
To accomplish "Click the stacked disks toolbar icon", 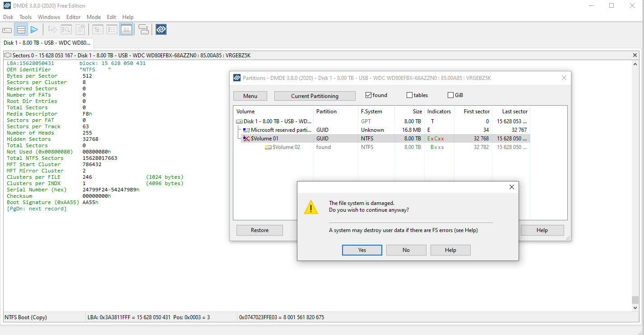I will [144, 30].
